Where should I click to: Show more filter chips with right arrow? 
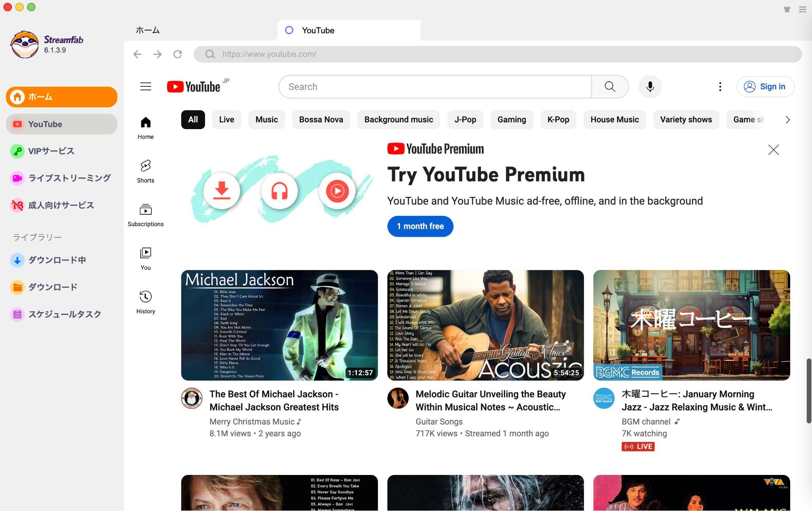coord(787,120)
